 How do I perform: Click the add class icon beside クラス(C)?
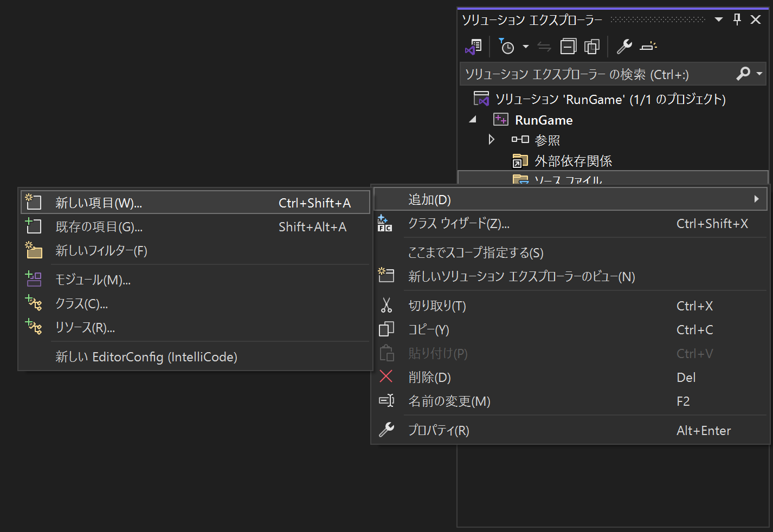point(34,303)
